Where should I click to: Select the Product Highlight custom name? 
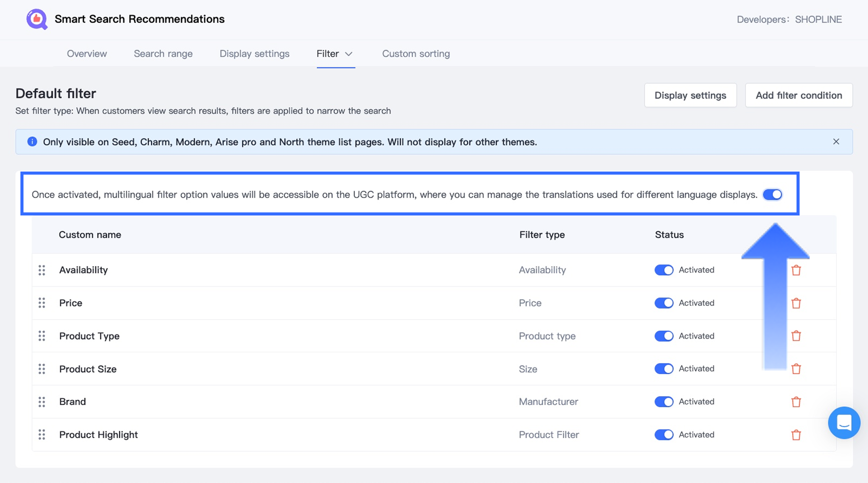99,435
